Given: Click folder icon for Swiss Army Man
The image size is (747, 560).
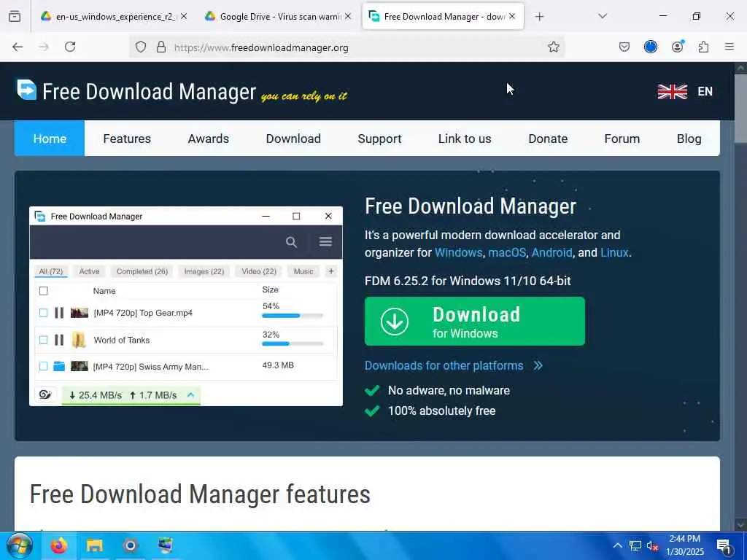Looking at the screenshot, I should 59,366.
